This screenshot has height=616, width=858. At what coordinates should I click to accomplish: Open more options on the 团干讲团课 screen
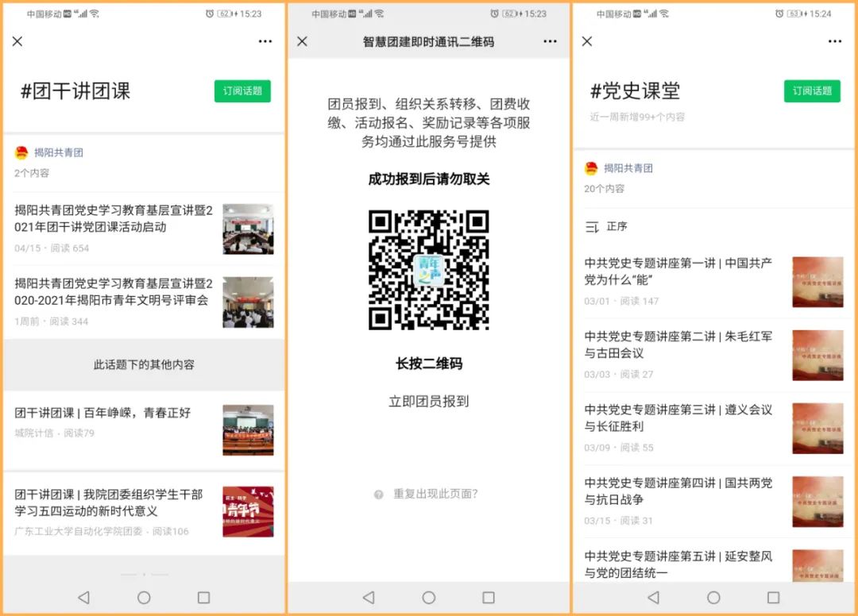[265, 41]
